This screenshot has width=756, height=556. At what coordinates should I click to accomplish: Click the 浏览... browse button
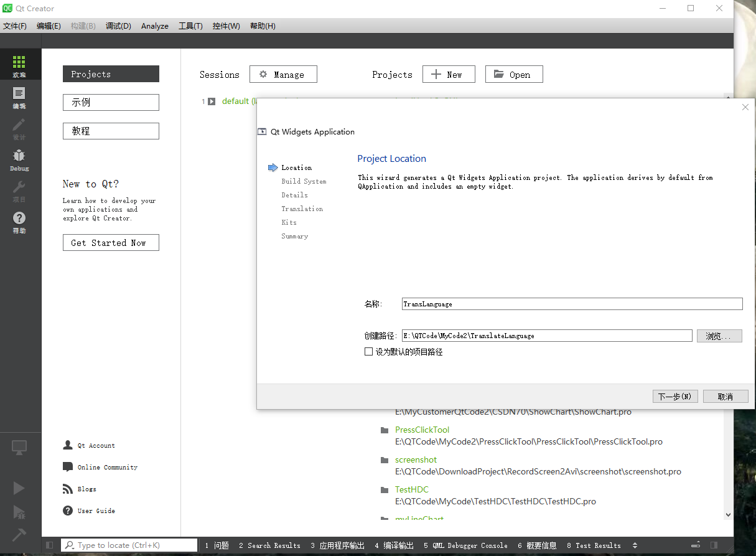tap(719, 336)
